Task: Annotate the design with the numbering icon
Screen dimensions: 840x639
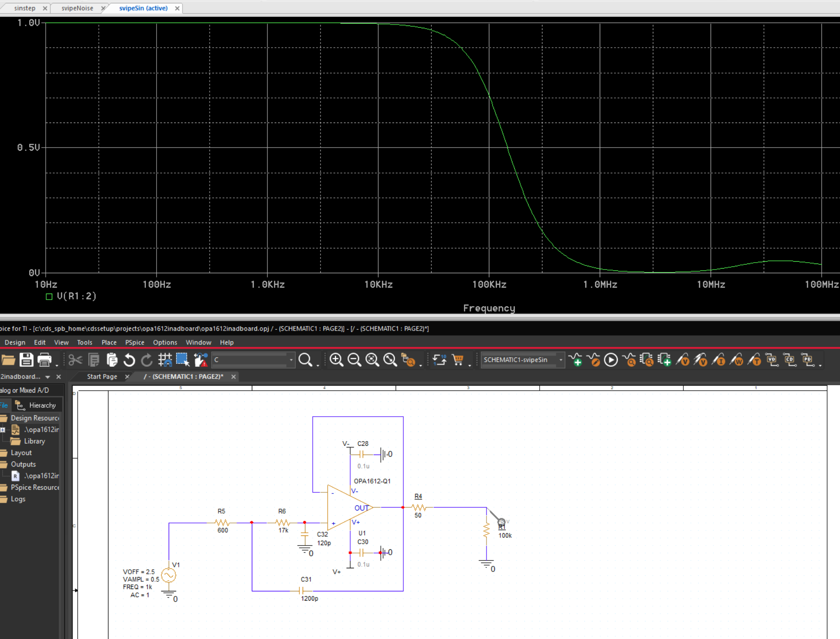Action: point(439,360)
